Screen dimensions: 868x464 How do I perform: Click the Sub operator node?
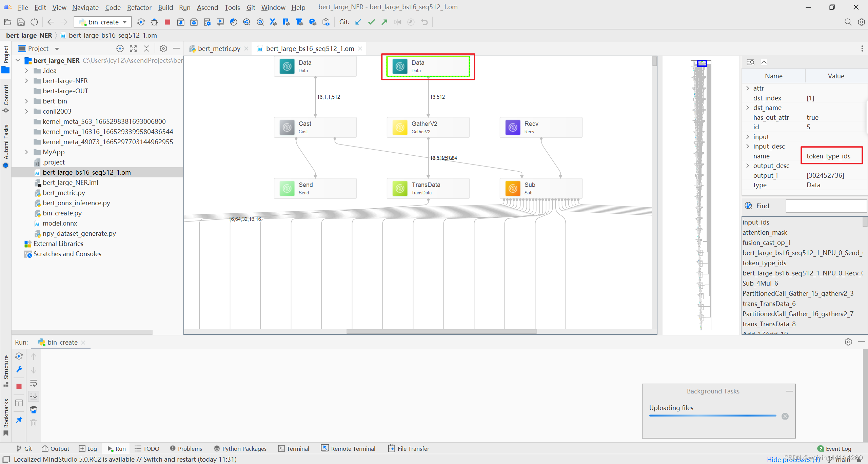click(541, 188)
